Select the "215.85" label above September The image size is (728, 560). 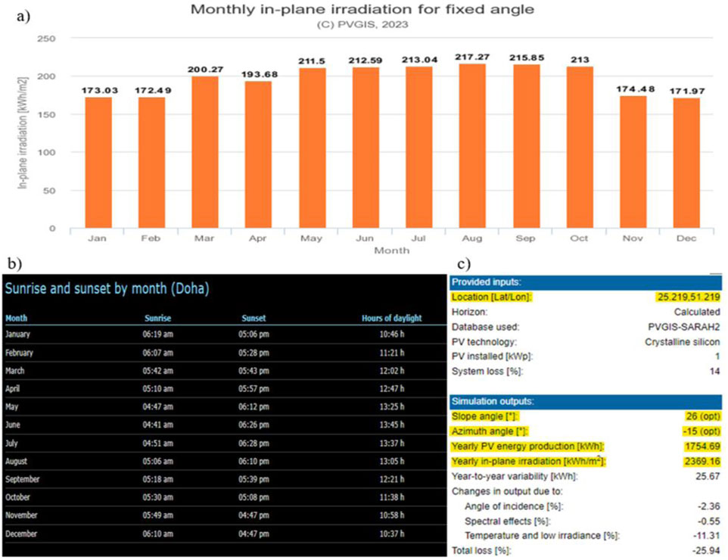[527, 58]
